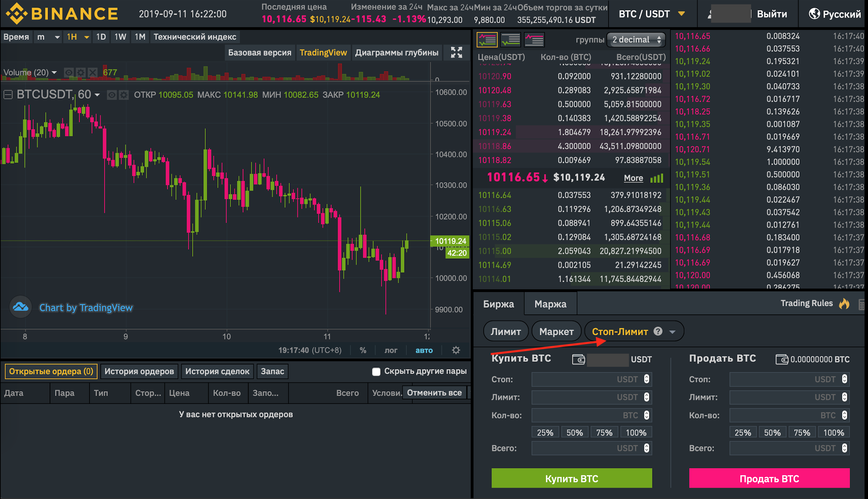
Task: Select order book view showing only buy orders
Action: tap(511, 40)
